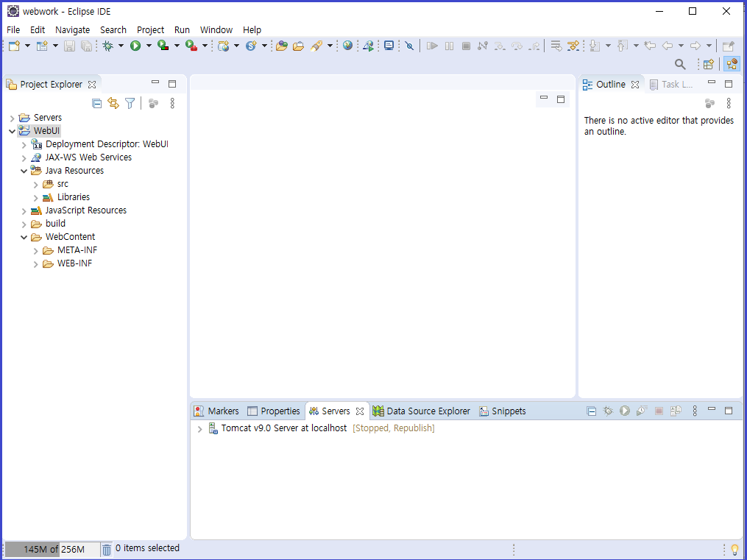Open the Debug configurations dropdown arrow

click(x=121, y=46)
